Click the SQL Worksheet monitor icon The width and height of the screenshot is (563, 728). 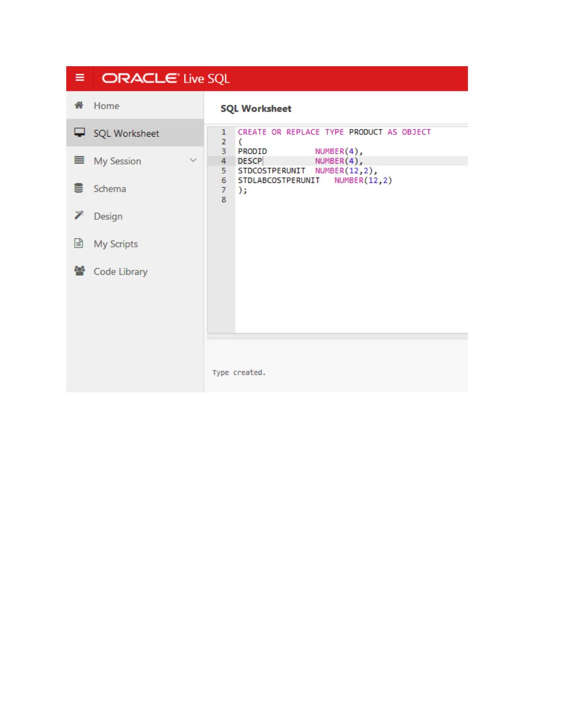pos(79,133)
